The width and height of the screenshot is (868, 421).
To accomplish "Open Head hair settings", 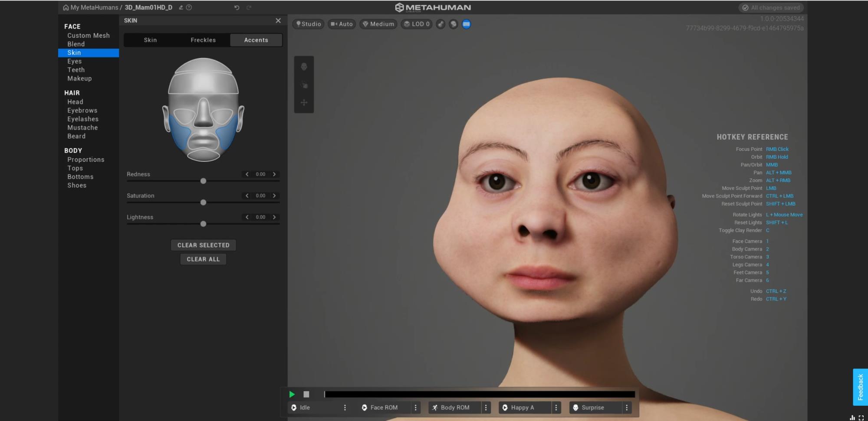I will pos(75,102).
